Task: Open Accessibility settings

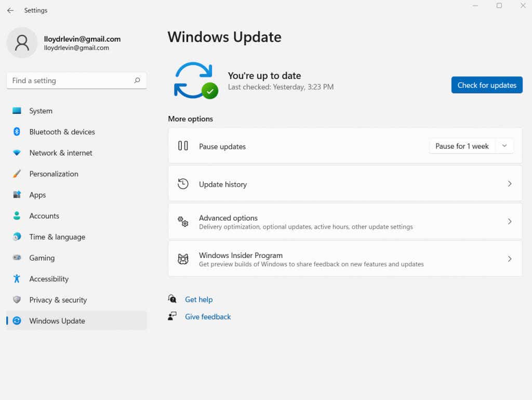Action: pos(76,279)
